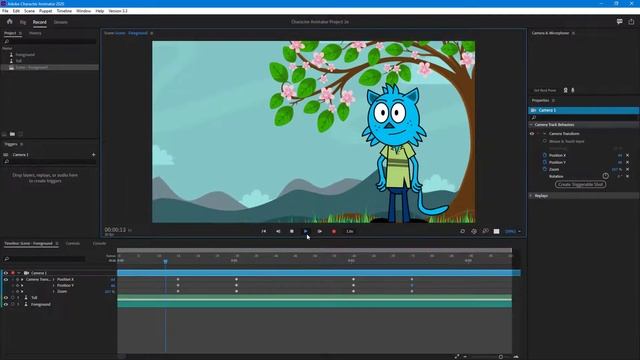The width and height of the screenshot is (640, 360).
Task: Click the scene snapshot settings icon
Action: (x=474, y=231)
